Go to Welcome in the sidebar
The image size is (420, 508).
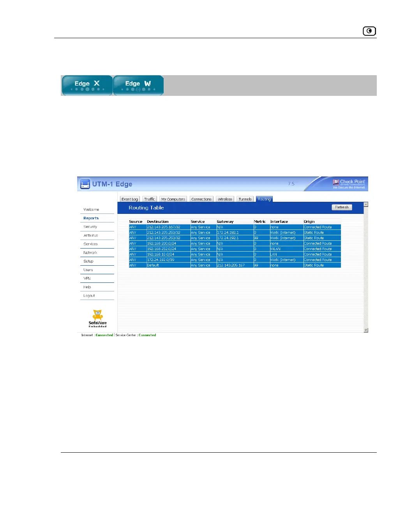coord(91,210)
